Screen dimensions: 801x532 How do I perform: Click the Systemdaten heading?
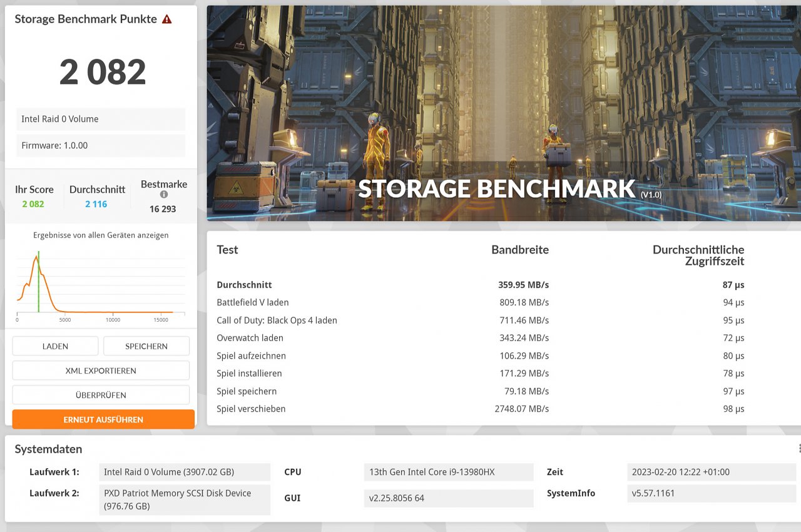click(48, 449)
